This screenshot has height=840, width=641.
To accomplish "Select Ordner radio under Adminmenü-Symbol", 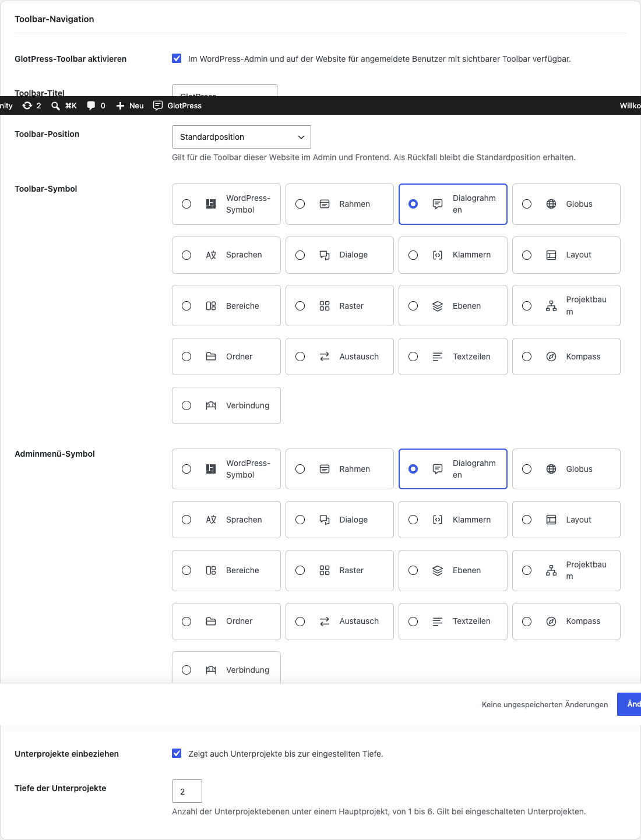I will (x=186, y=622).
